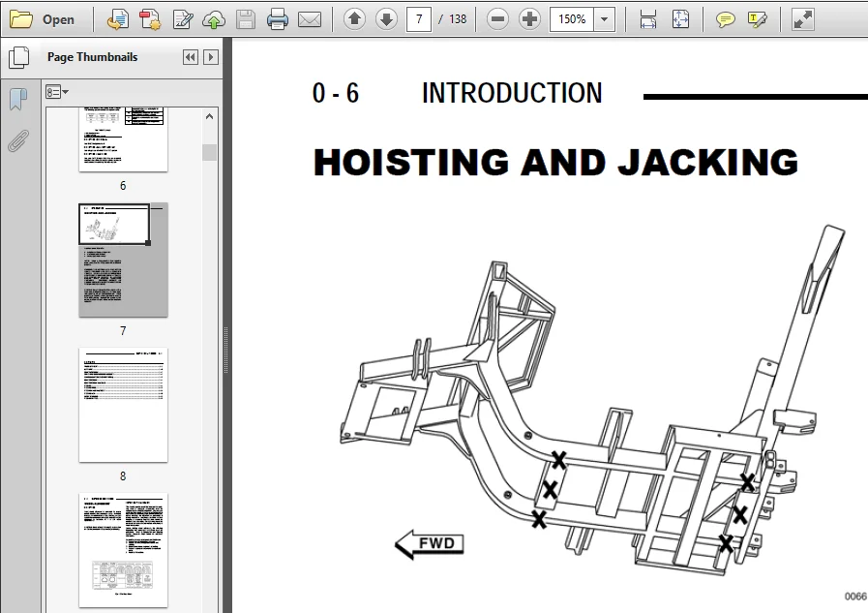Toggle full screen read mode
868x613 pixels.
pos(802,19)
